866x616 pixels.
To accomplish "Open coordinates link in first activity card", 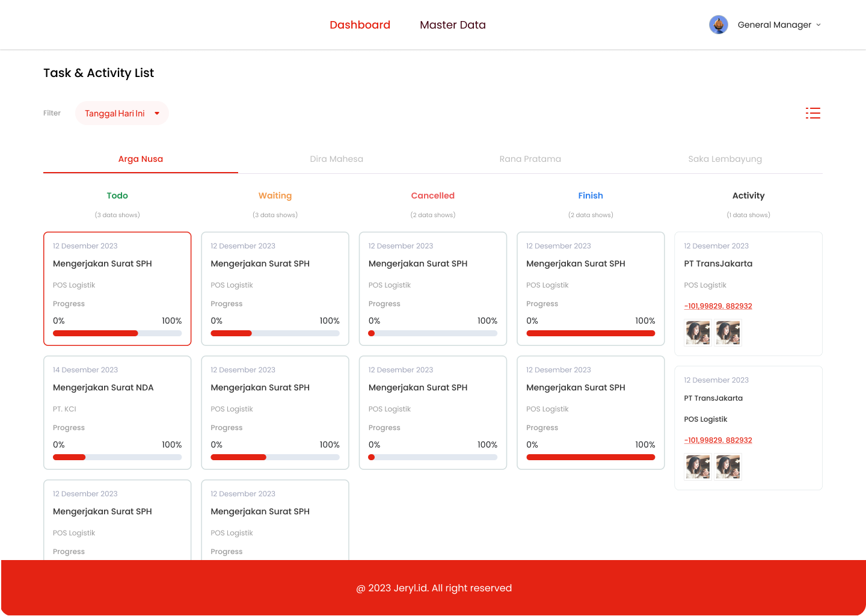I will (x=717, y=306).
